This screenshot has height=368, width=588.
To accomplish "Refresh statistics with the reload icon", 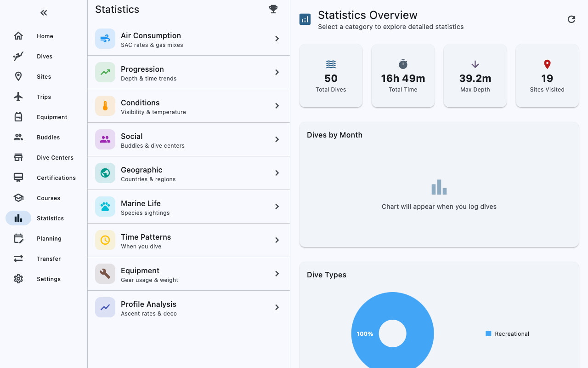I will coord(571,19).
